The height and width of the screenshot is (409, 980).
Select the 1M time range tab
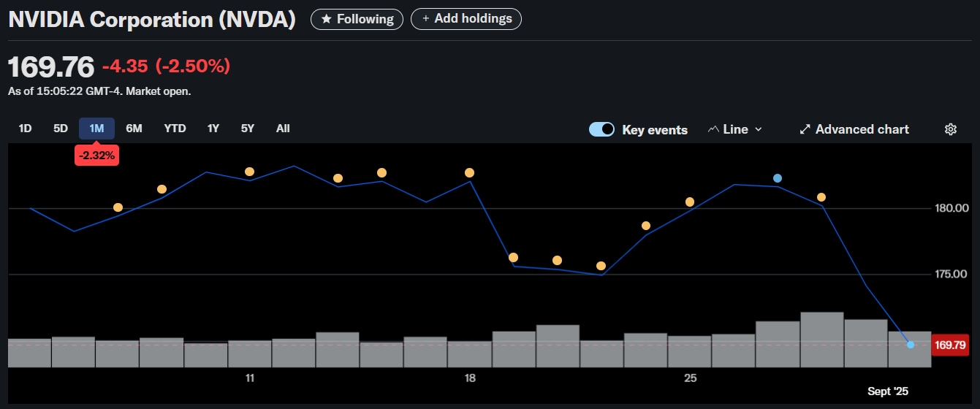[x=96, y=129]
